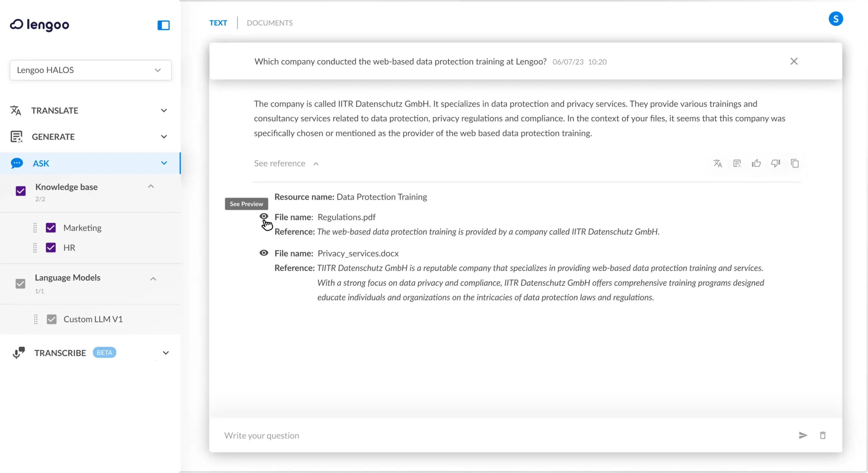Close the question header with X

click(794, 61)
